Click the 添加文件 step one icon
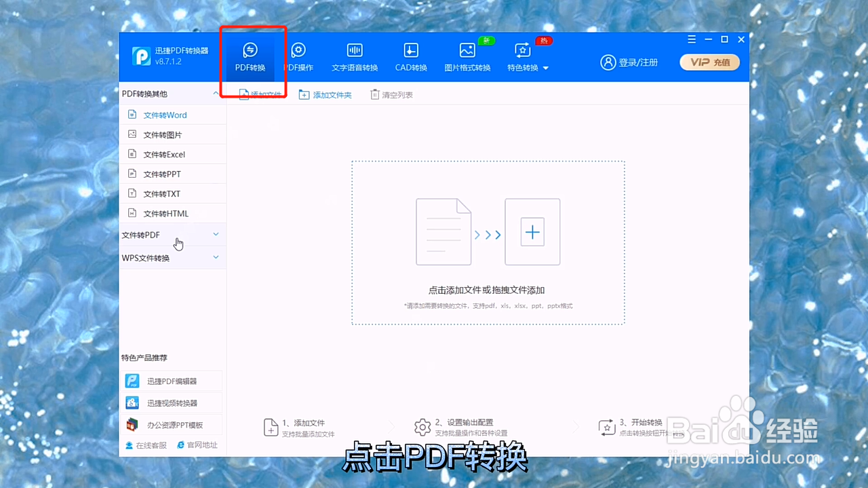This screenshot has height=488, width=868. point(271,427)
